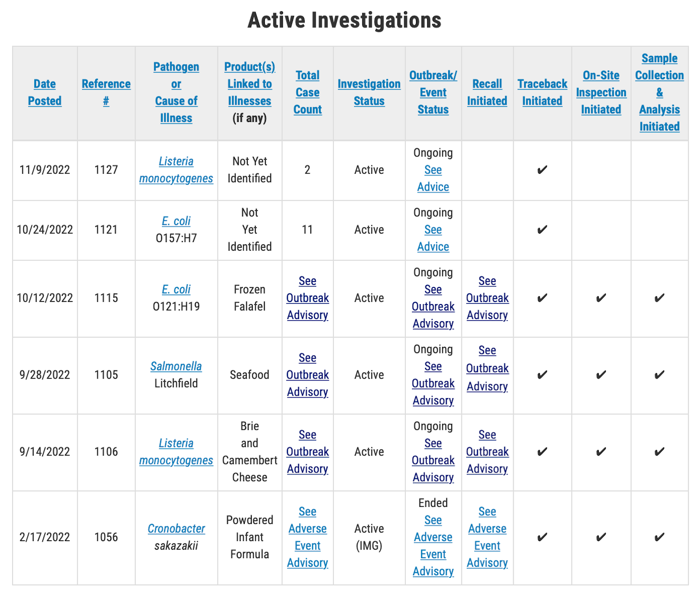
Task: Select the Traceback Initiated header link
Action: click(x=542, y=93)
